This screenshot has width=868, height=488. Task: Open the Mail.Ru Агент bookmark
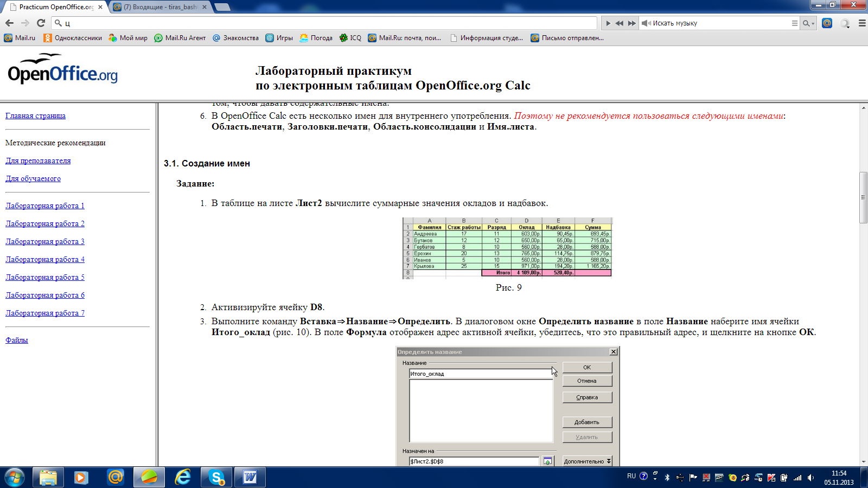pos(180,38)
